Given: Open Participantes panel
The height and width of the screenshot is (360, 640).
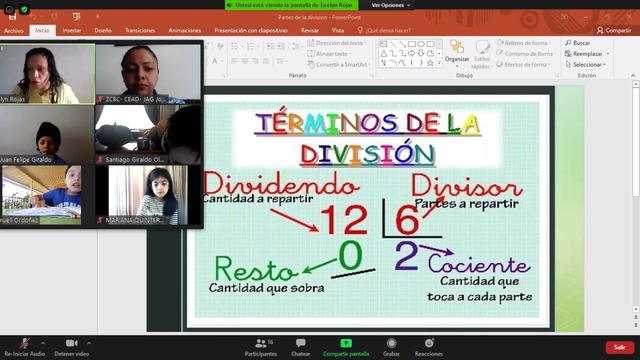Looking at the screenshot, I should click(261, 347).
